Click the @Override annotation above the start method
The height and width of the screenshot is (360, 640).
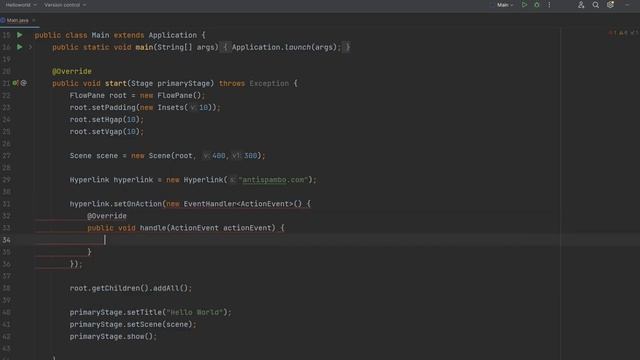[x=72, y=71]
